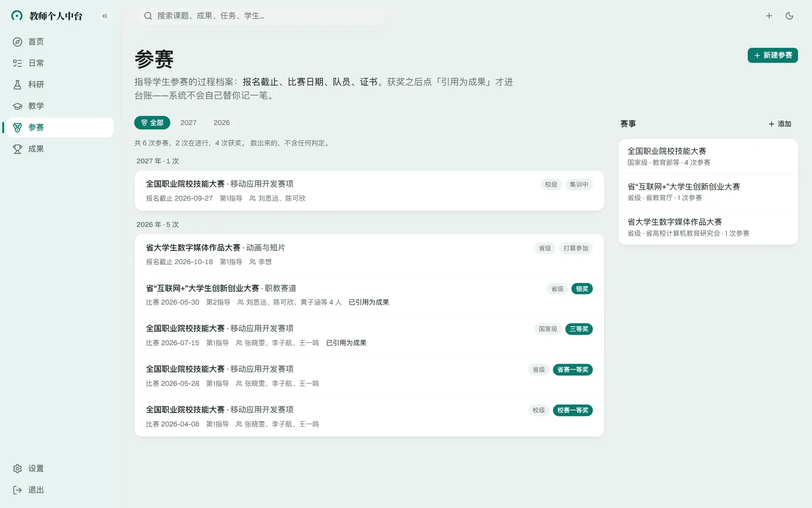Viewport: 812px width, 508px height.
Task: Click the search magnifier icon
Action: click(x=148, y=16)
